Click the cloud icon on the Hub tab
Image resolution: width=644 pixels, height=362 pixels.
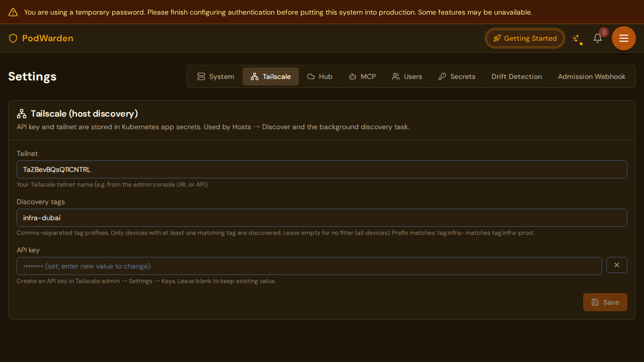point(310,76)
